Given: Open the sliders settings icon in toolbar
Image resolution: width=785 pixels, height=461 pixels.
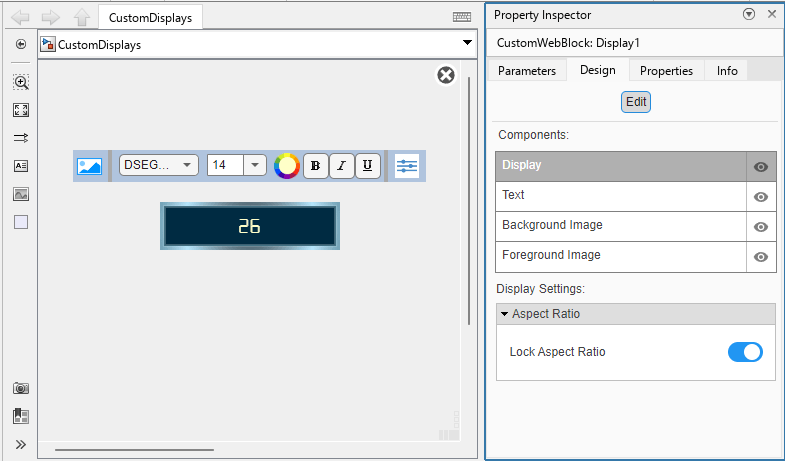Looking at the screenshot, I should point(407,166).
